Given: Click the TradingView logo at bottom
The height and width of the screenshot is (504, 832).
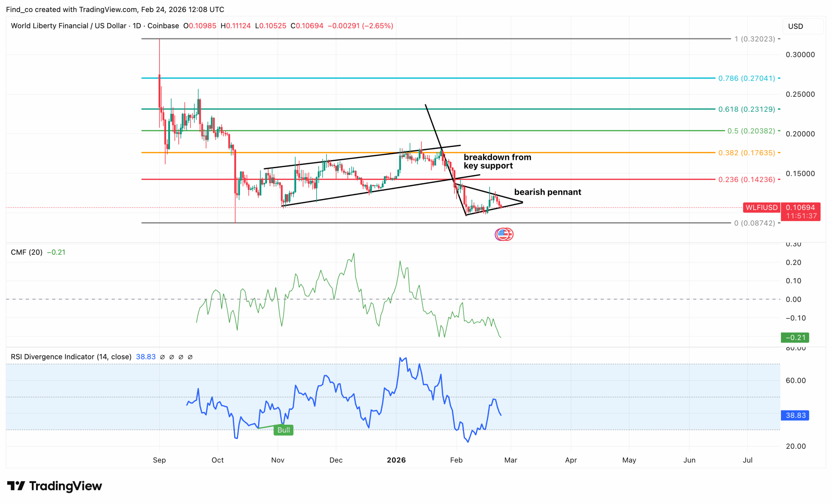Looking at the screenshot, I should [x=54, y=486].
